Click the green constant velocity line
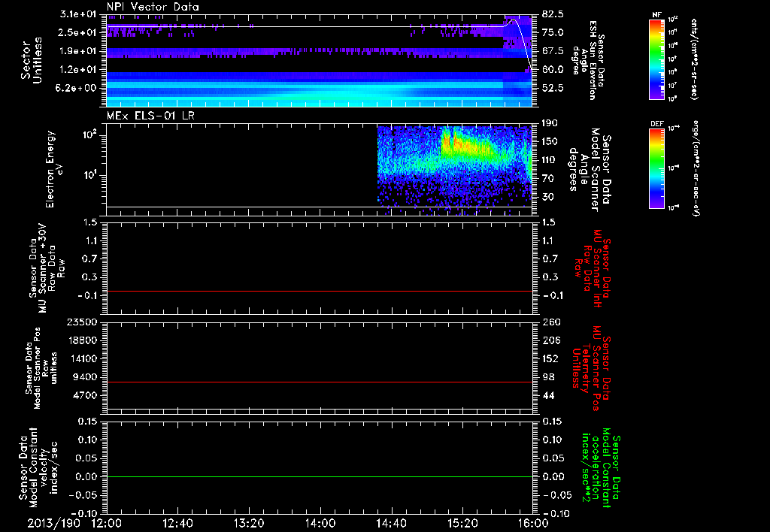 319,477
